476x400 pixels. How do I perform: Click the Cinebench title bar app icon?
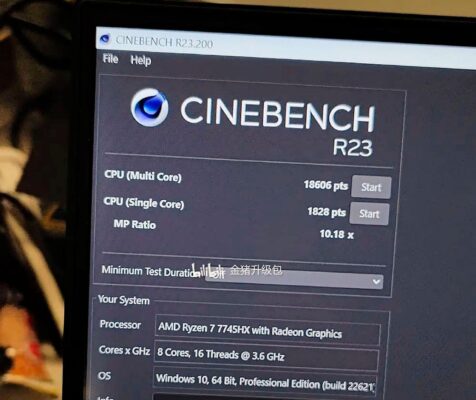click(105, 39)
